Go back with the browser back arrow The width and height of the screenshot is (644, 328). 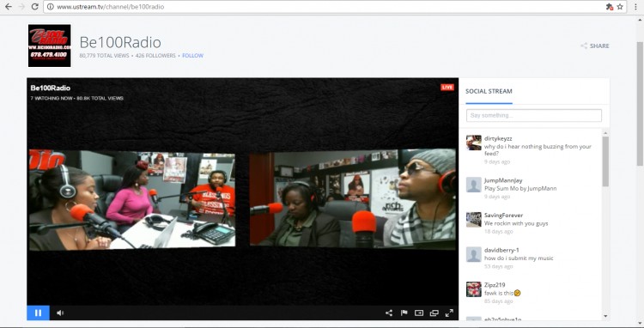pyautogui.click(x=9, y=7)
